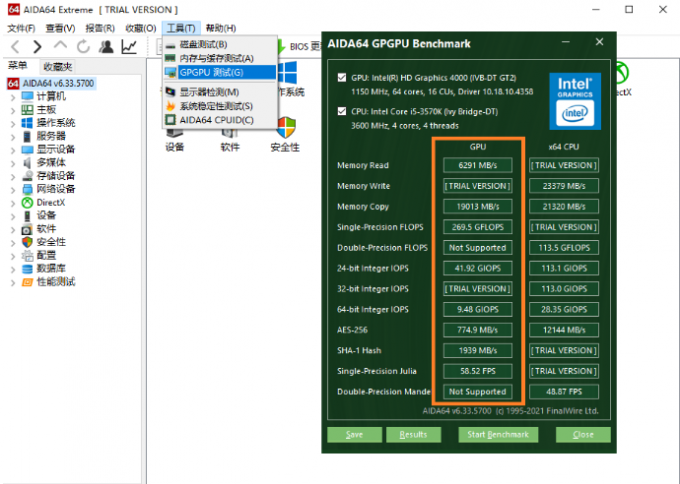This screenshot has height=484, width=680.
Task: Open the 安全性 shield icon in main pane
Action: pos(286,128)
